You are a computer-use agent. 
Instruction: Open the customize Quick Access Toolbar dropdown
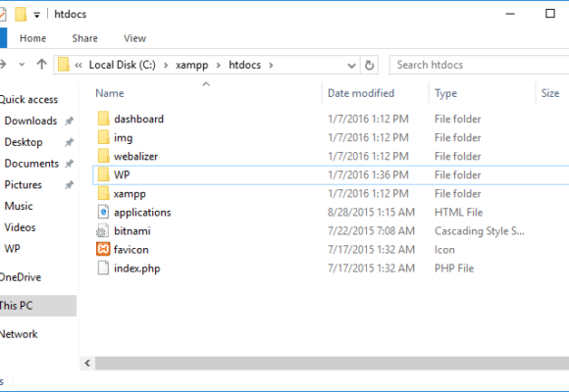tap(36, 15)
